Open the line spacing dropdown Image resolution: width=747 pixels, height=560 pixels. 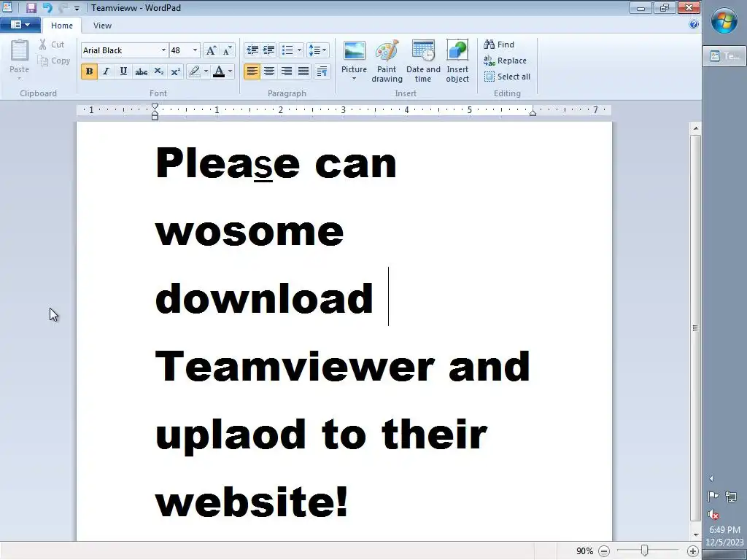(x=318, y=50)
